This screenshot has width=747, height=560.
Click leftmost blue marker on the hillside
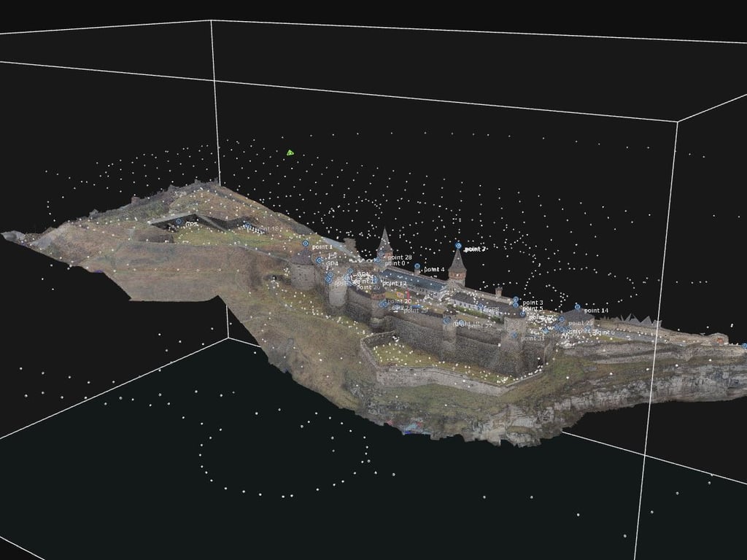[179, 221]
